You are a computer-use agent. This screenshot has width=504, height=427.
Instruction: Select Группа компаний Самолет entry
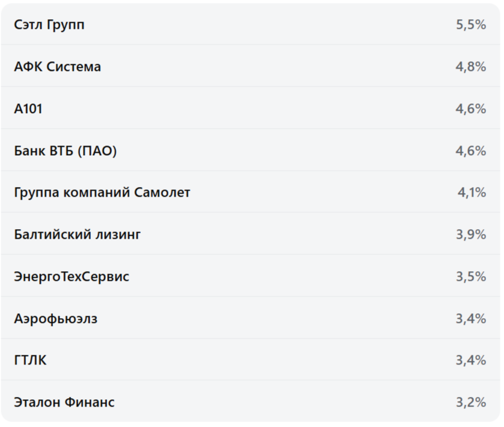pyautogui.click(x=102, y=193)
